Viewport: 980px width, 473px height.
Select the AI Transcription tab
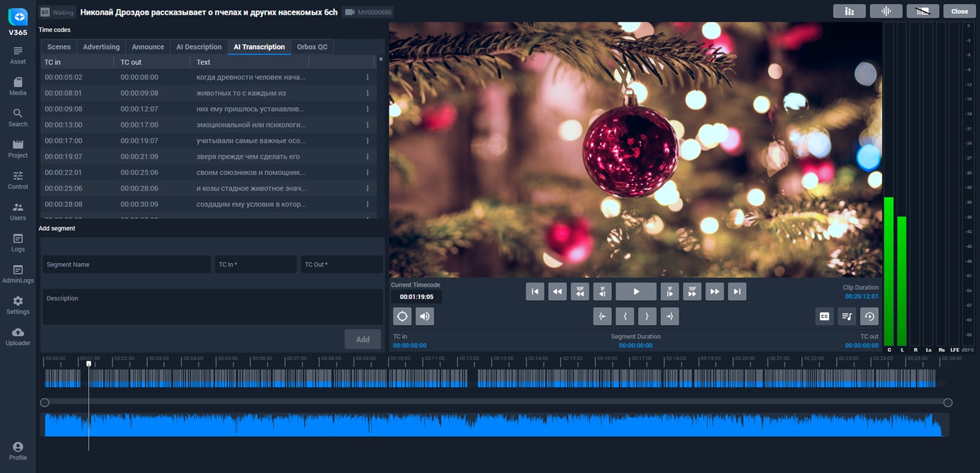tap(259, 47)
